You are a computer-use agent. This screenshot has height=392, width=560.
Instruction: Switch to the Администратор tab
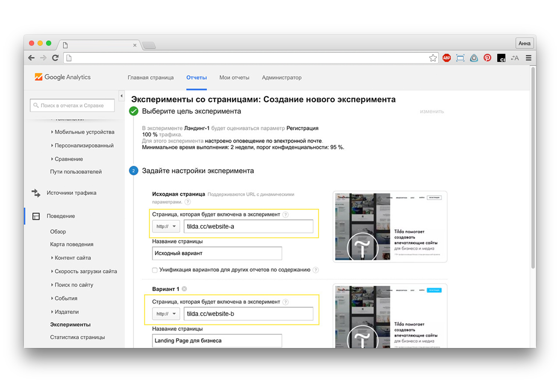[282, 78]
